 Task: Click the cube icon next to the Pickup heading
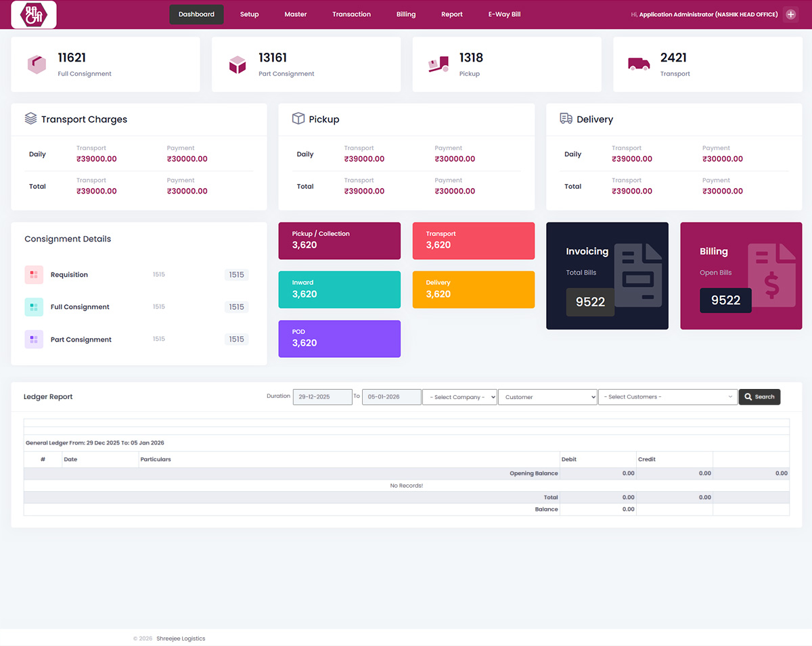click(298, 118)
